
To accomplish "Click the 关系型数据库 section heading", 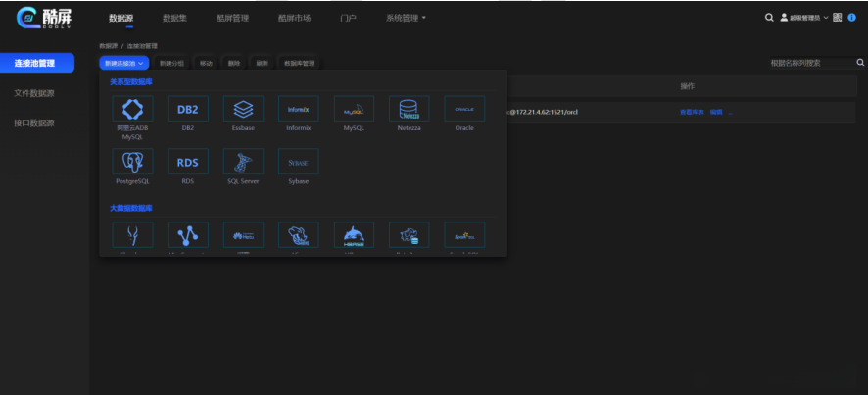I will pos(131,82).
